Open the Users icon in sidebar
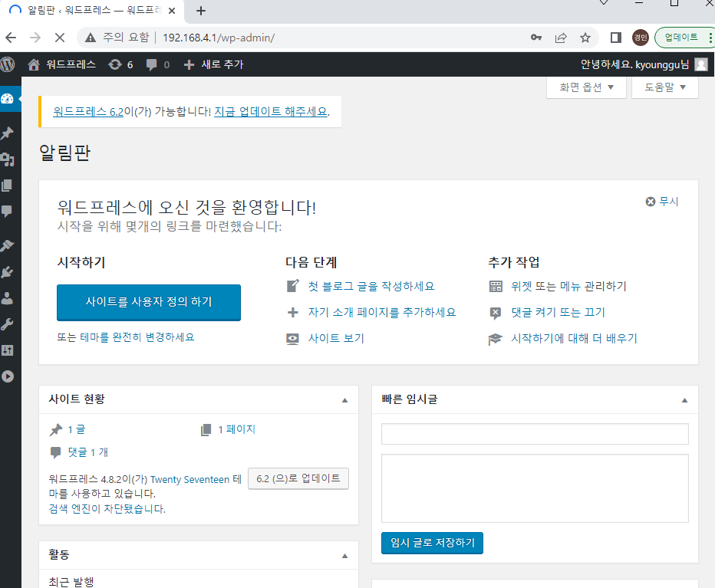 point(8,298)
